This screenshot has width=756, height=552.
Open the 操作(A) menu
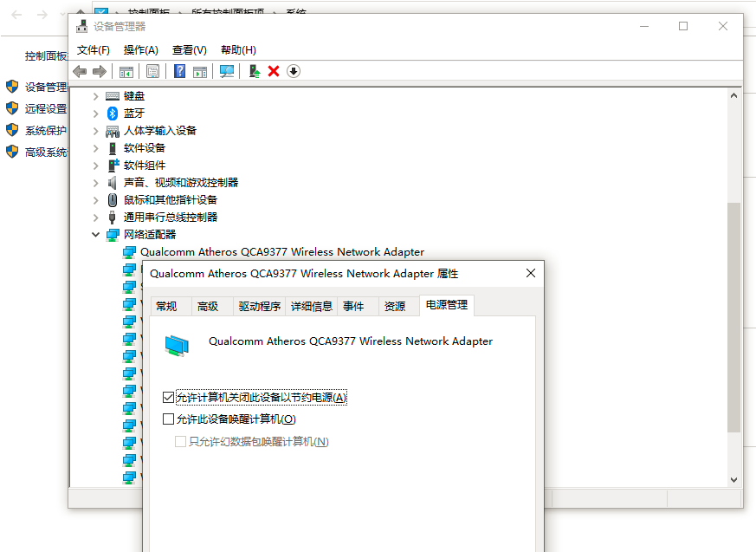(x=141, y=50)
